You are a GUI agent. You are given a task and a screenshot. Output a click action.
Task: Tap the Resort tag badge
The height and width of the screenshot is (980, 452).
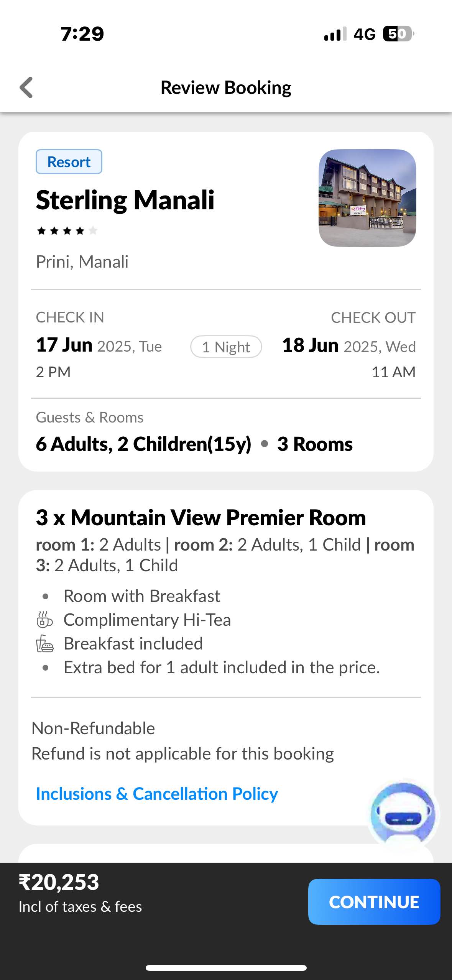(x=69, y=162)
